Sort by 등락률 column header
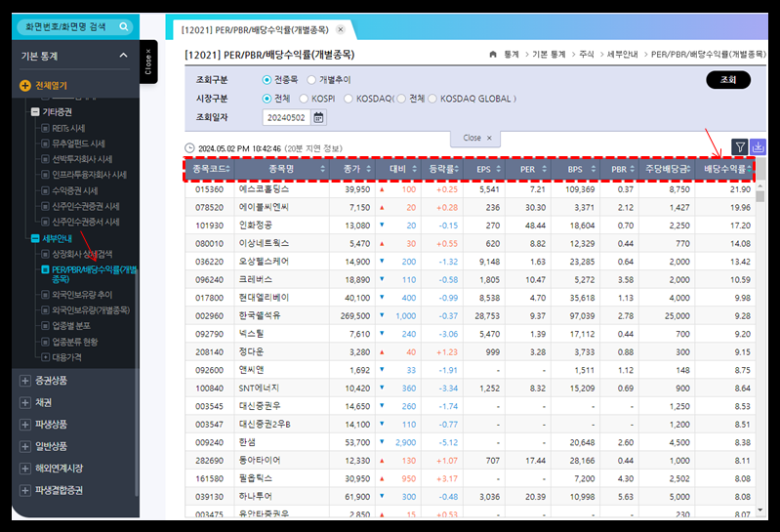Viewport: 780px width, 532px height. (443, 169)
